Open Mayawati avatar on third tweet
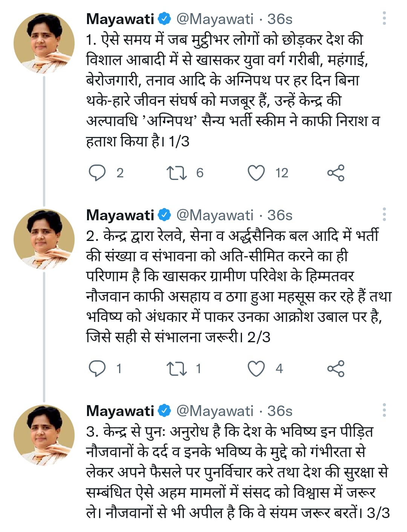The image size is (407, 532). click(x=44, y=435)
